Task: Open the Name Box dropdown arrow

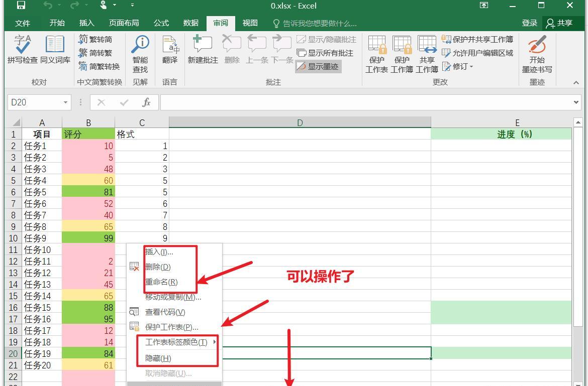Action: (65, 102)
